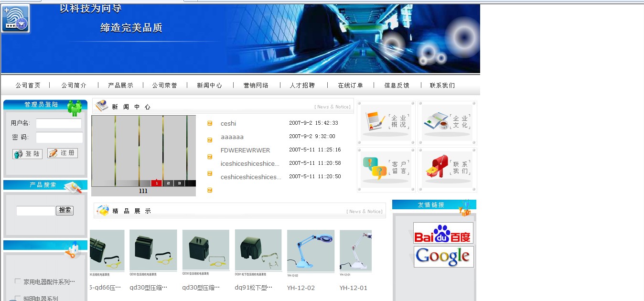The height and width of the screenshot is (301, 644).
Task: Click the key icon on the category panel
Action: point(72,250)
